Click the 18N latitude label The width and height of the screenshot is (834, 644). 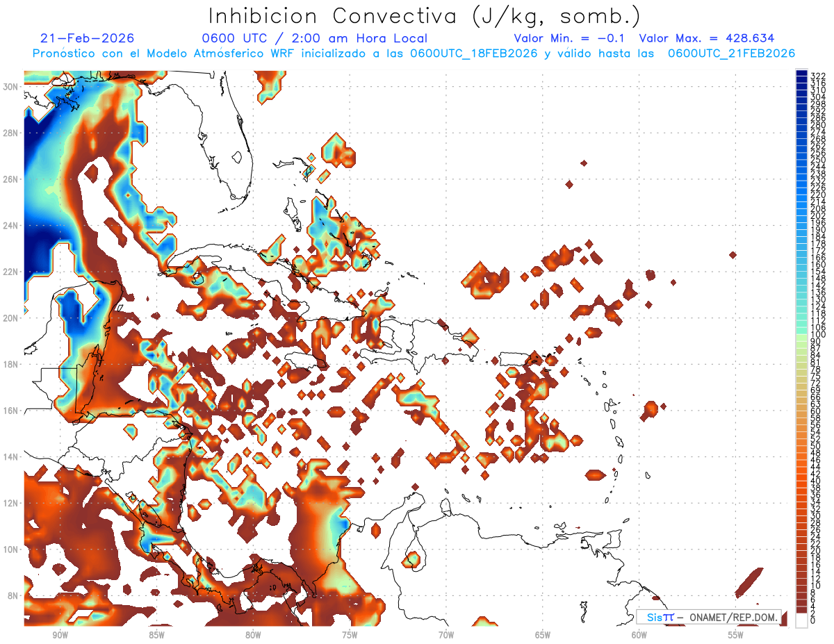[x=12, y=364]
